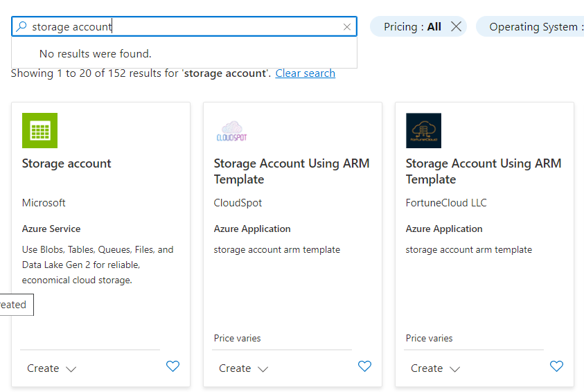Viewport: 584px width, 392px height.
Task: Click Create on the CloudSpot card
Action: [235, 368]
